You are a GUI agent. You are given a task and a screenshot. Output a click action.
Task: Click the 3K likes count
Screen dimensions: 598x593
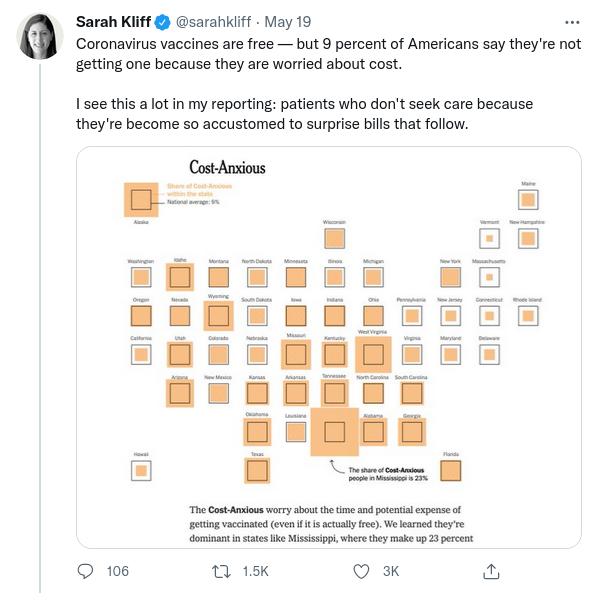click(x=391, y=571)
